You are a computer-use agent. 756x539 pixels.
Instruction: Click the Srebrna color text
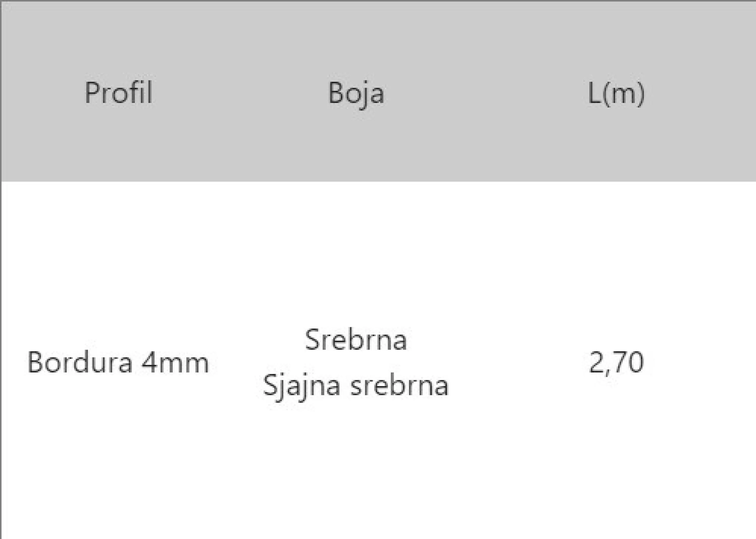[356, 340]
